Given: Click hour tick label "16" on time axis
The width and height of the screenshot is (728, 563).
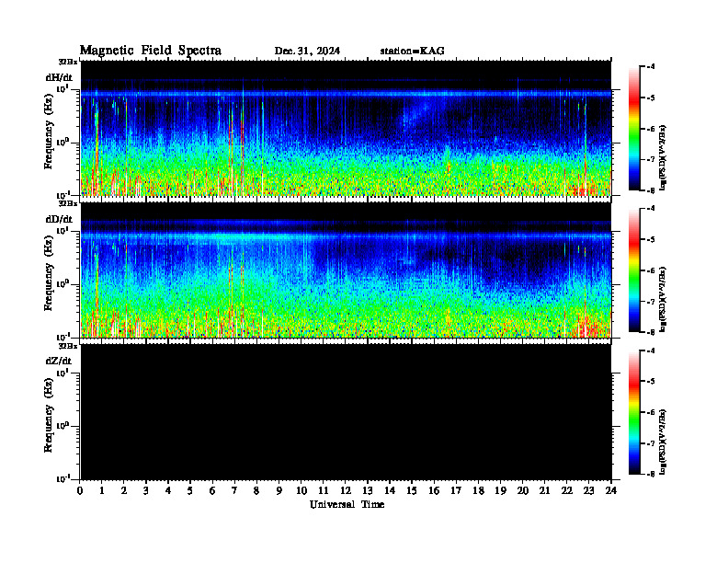Looking at the screenshot, I should pos(434,490).
